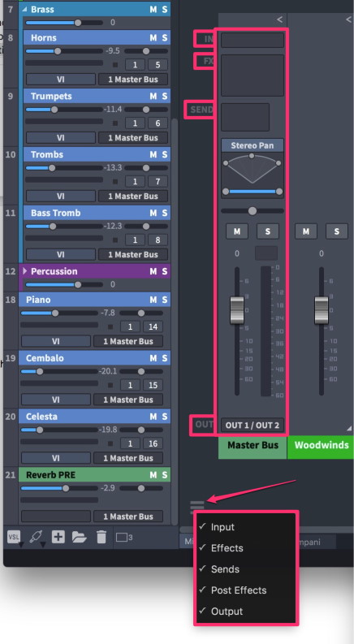Select the Trumpets channel header
354x644 pixels.
pos(97,96)
